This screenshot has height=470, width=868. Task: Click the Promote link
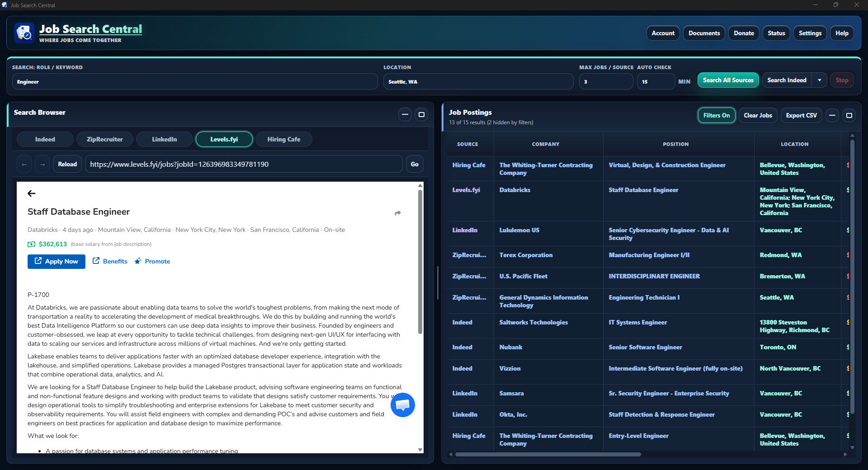click(152, 261)
